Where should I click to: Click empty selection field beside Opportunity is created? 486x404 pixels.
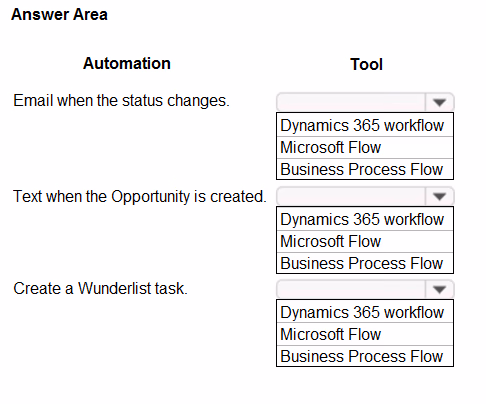coord(351,196)
